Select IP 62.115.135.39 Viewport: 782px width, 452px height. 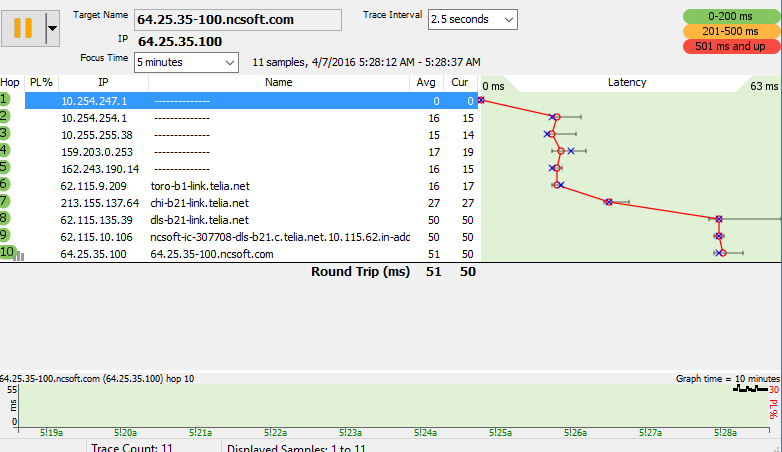(x=96, y=220)
